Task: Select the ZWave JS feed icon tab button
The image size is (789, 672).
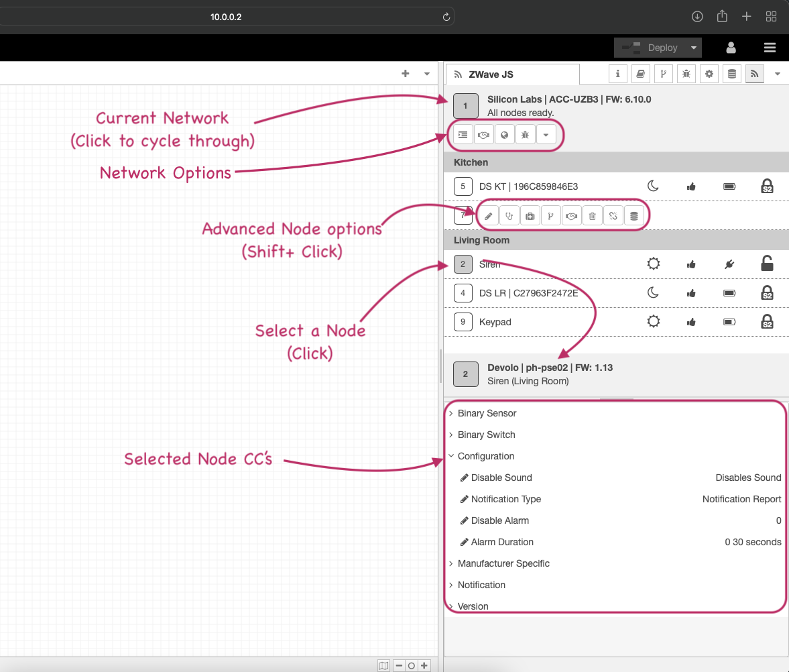Action: 755,74
